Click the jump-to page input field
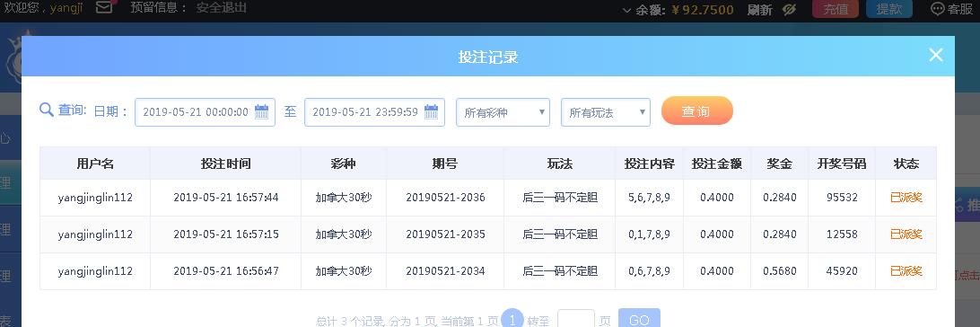This screenshot has height=327, width=980. coord(575,319)
